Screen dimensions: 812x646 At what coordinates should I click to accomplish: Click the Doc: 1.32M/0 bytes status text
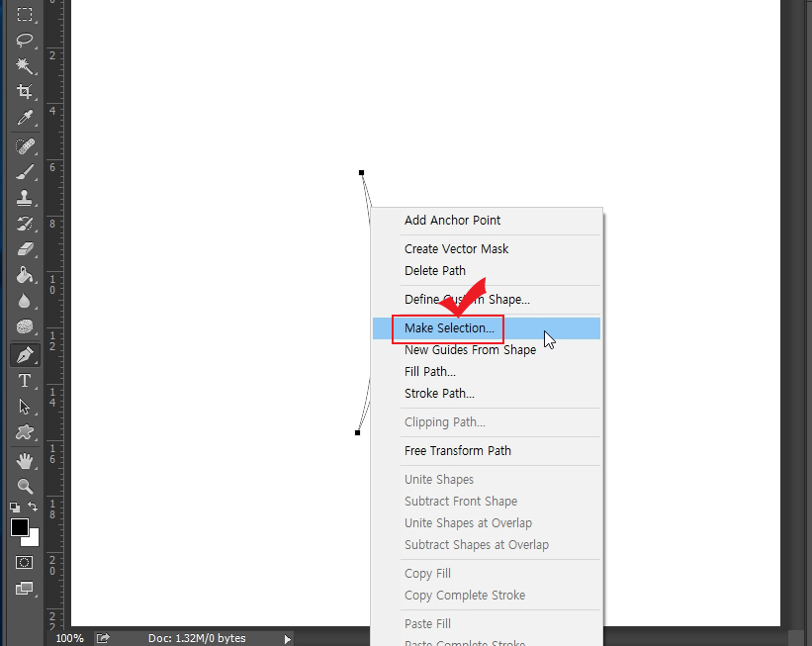point(197,638)
